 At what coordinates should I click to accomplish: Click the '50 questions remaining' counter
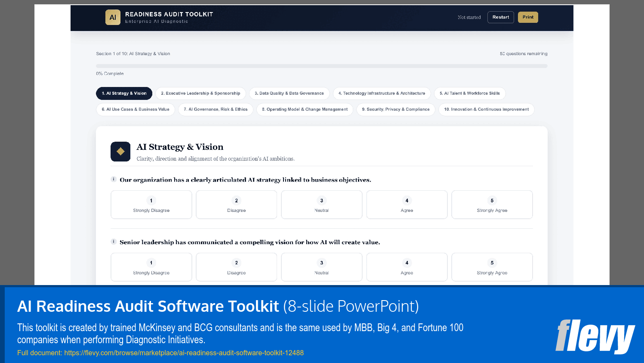click(x=524, y=54)
